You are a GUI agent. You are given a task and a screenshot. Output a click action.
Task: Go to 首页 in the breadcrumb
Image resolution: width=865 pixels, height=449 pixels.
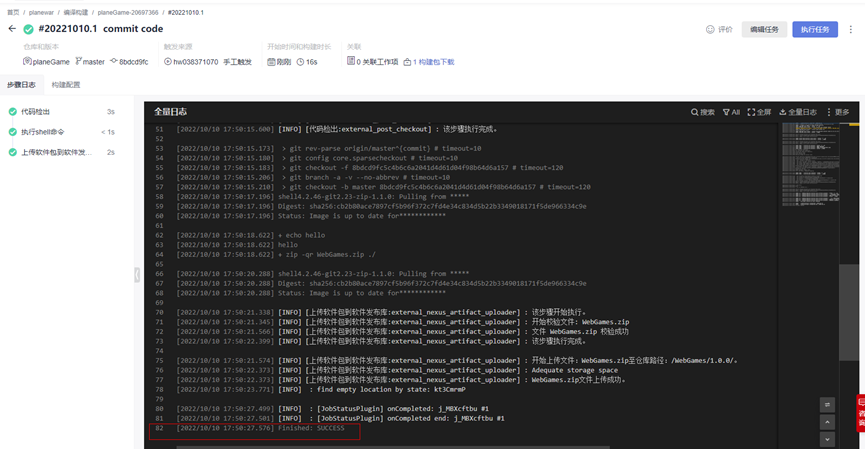pyautogui.click(x=13, y=12)
